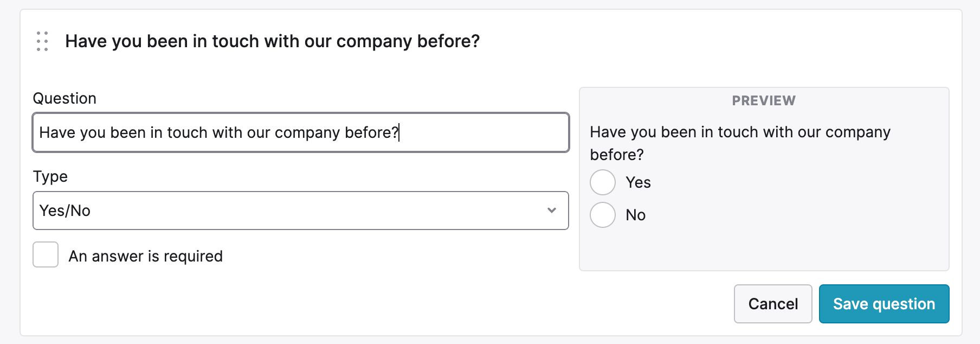Click the 'Yes' option label
The width and height of the screenshot is (980, 344).
coord(638,182)
